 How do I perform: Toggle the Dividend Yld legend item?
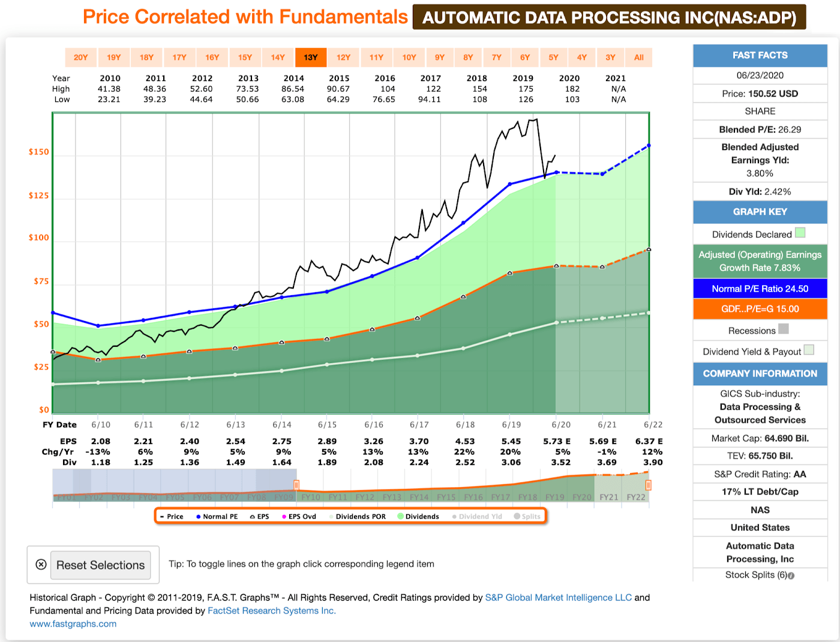pyautogui.click(x=477, y=517)
